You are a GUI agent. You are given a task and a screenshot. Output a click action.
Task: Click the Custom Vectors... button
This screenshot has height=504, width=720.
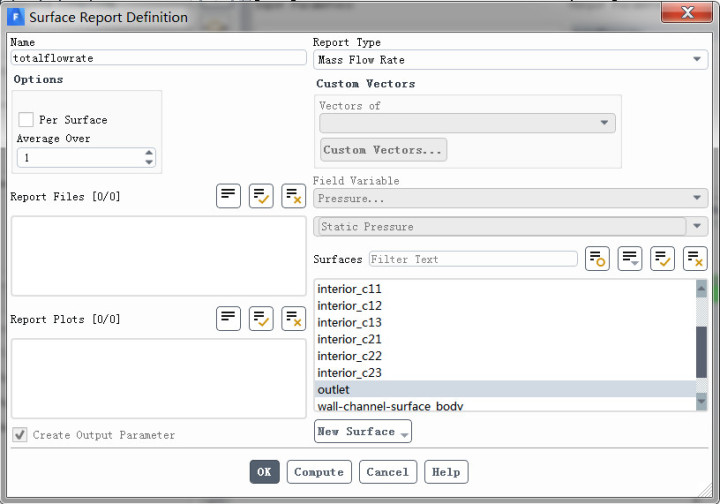click(x=383, y=150)
